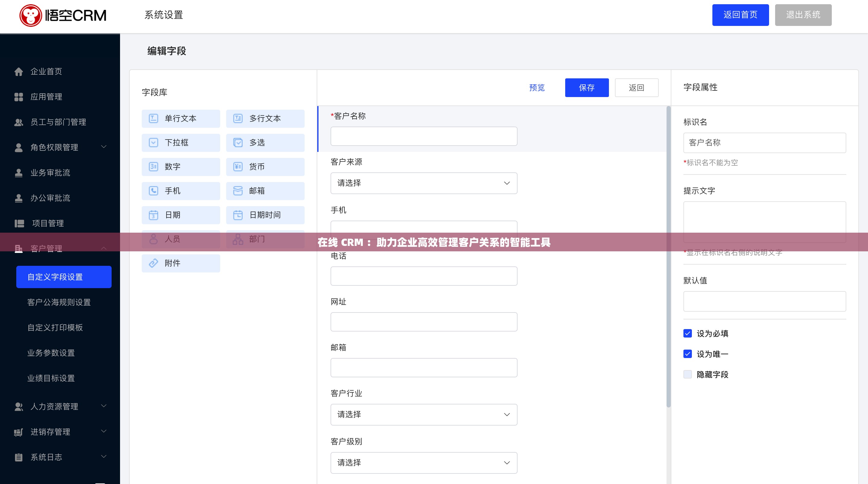Click the 邮箱 input box in form

424,368
